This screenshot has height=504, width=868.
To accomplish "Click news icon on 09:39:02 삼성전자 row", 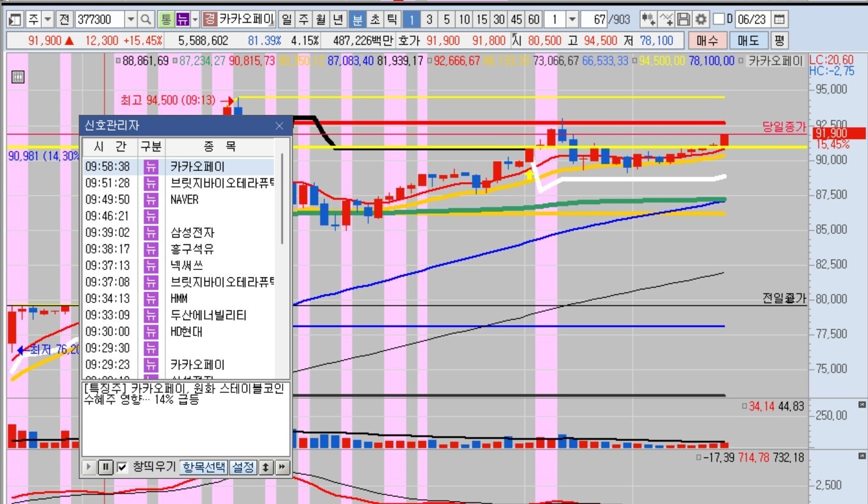I will [150, 232].
